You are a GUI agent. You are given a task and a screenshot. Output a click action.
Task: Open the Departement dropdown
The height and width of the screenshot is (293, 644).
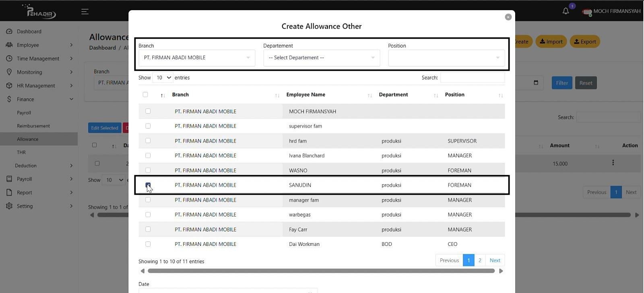321,58
